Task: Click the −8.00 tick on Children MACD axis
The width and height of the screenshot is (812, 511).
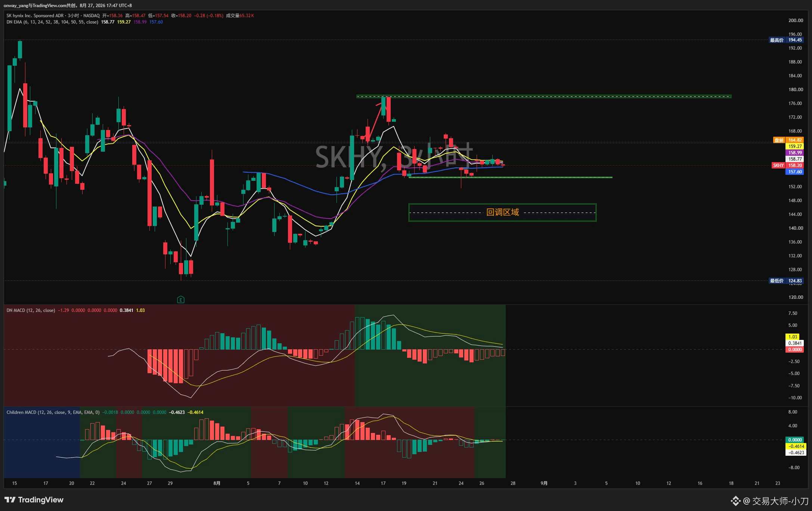Action: pos(794,468)
